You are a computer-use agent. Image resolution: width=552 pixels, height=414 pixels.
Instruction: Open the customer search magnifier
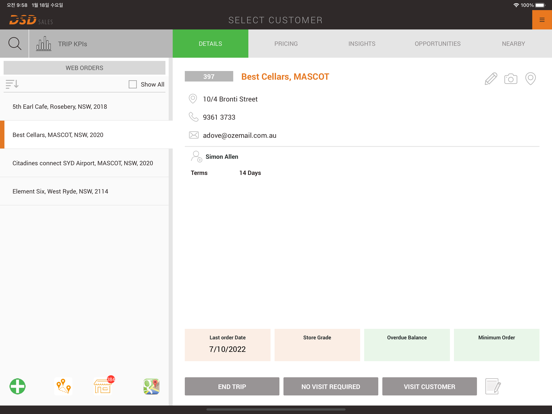click(14, 44)
